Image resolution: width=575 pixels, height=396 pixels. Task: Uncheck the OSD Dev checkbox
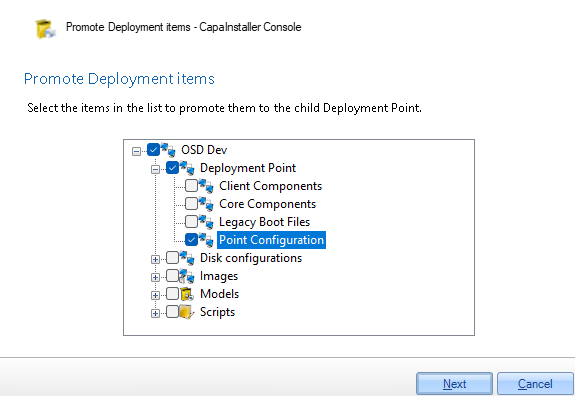click(x=153, y=150)
